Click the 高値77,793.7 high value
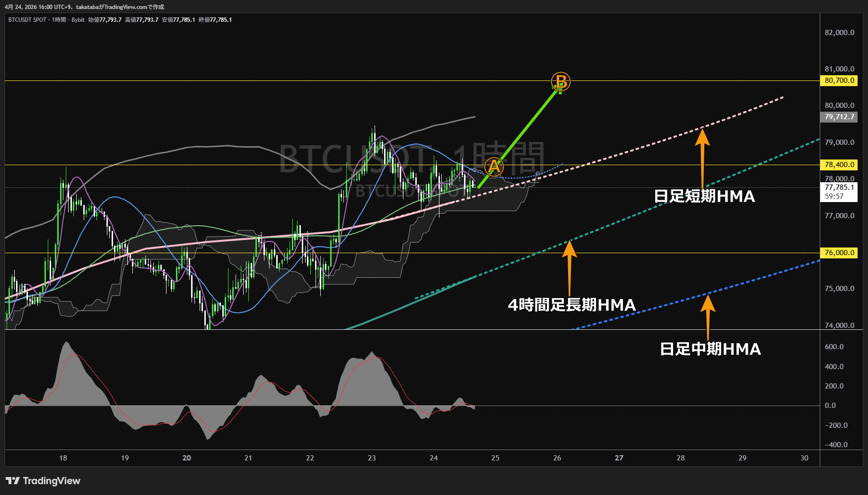The width and height of the screenshot is (868, 495). pyautogui.click(x=141, y=20)
